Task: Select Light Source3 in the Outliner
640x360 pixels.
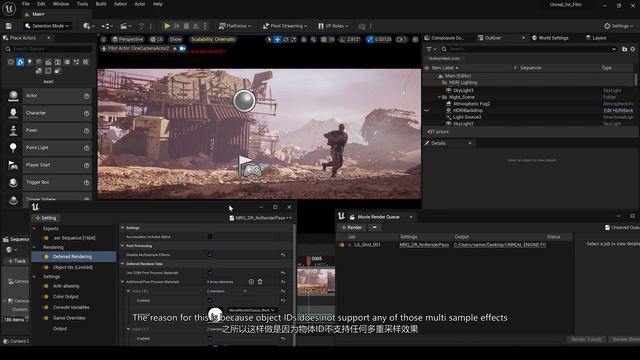Action: [467, 117]
